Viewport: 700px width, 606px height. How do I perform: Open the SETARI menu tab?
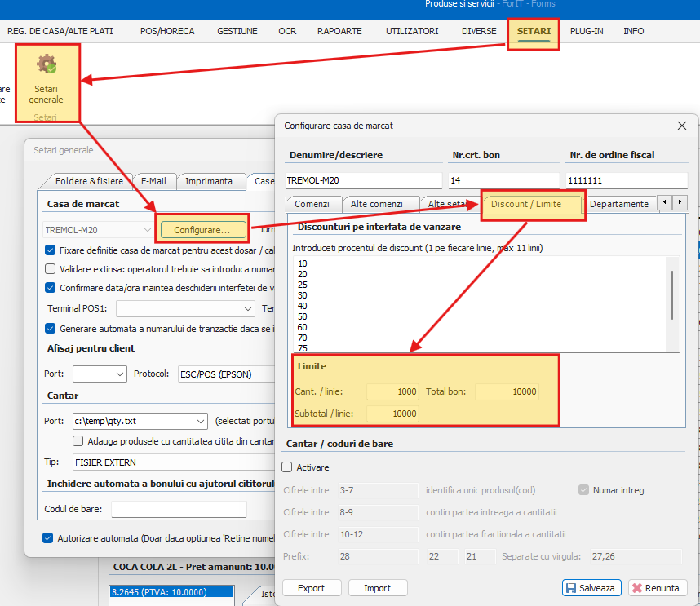[x=534, y=31]
